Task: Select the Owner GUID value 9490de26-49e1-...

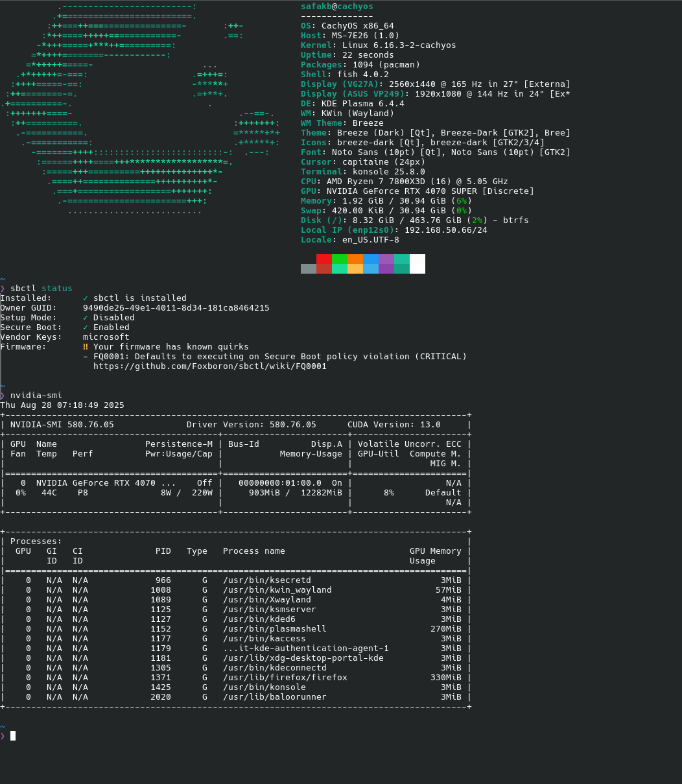Action: (x=176, y=308)
